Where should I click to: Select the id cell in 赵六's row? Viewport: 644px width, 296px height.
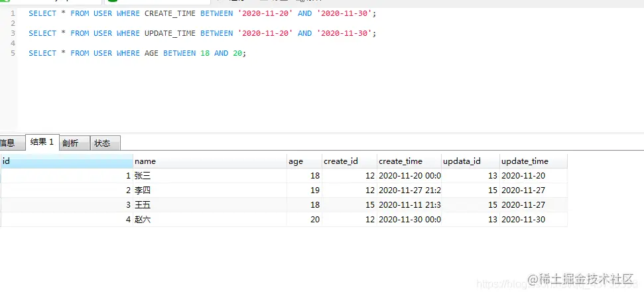pos(66,220)
